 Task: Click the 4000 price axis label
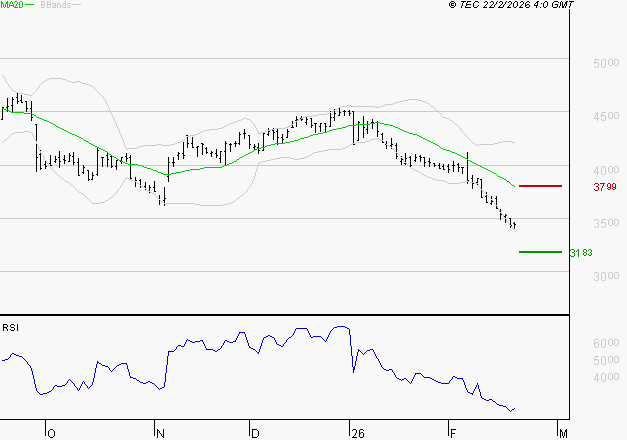pos(606,170)
